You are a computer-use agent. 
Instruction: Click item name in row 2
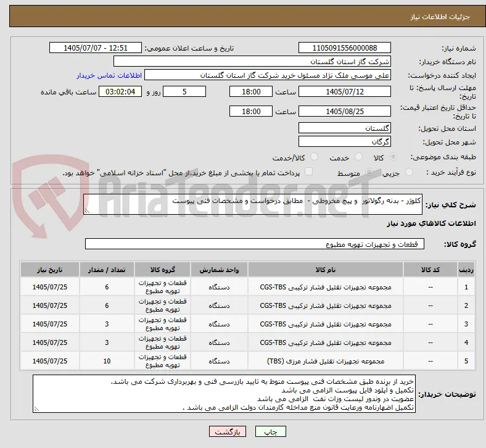pos(326,305)
